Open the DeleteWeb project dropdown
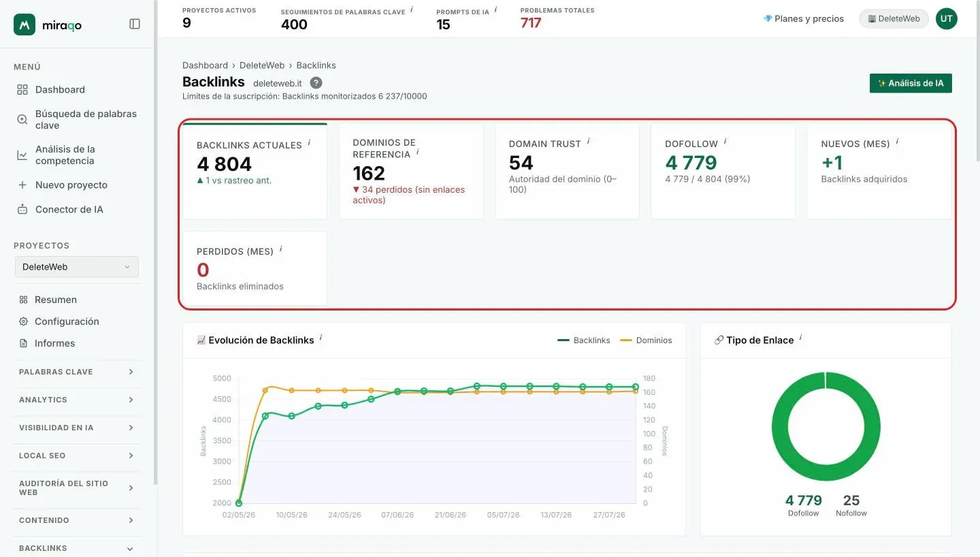Viewport: 980px width, 557px height. coord(77,267)
